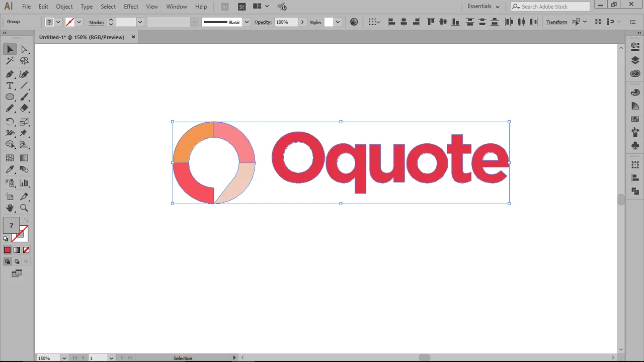Open the Symbols (club) panel

[x=635, y=145]
